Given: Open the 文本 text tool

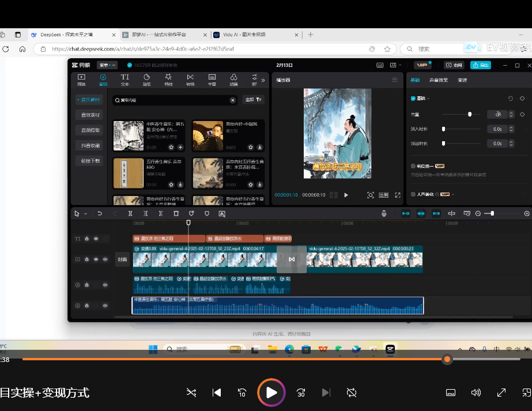Looking at the screenshot, I should [x=125, y=80].
